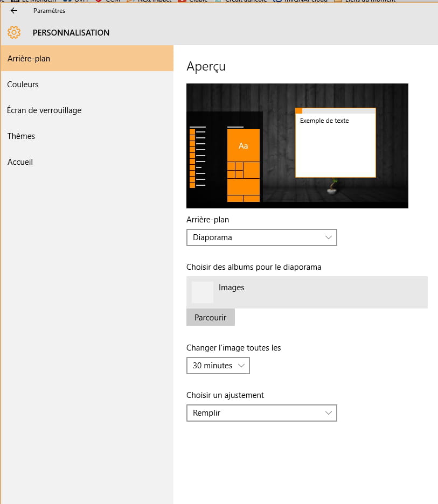Expand the 30 minutes interval dropdown
This screenshot has height=504, width=438.
coord(218,366)
